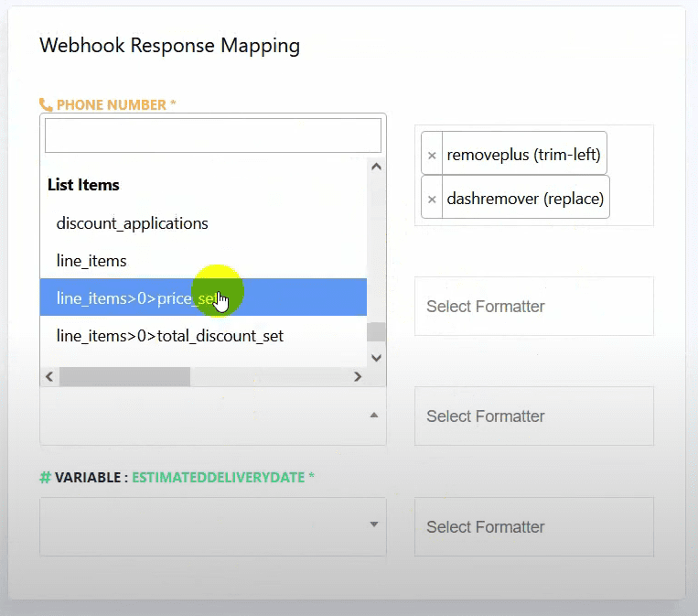Open Select Formatter beside the EstimatedDeliveryDate variable

tap(533, 526)
